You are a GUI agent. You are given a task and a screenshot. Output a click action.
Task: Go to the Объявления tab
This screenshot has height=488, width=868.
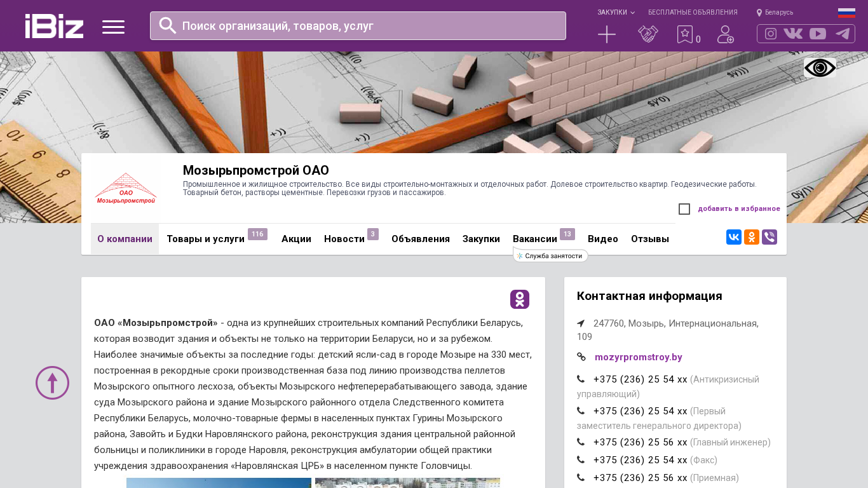(x=421, y=239)
